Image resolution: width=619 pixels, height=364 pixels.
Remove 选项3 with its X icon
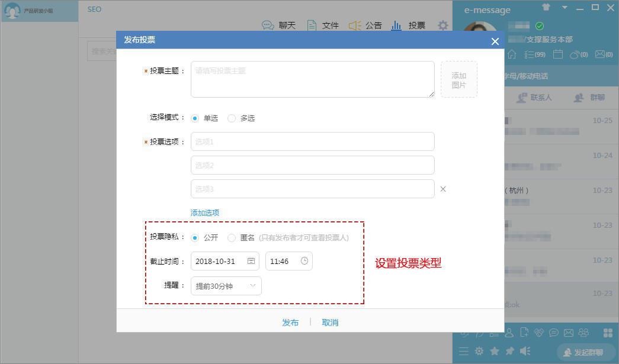pyautogui.click(x=443, y=189)
